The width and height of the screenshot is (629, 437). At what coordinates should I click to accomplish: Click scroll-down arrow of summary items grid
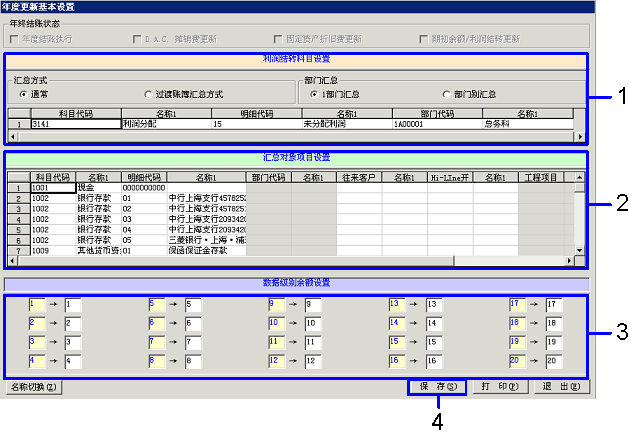(579, 248)
